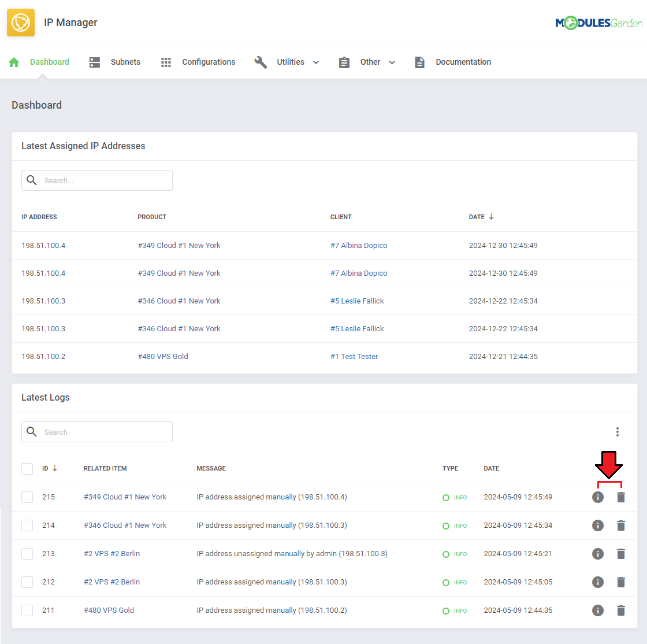Open the Other menu label
The height and width of the screenshot is (644, 647).
click(x=370, y=62)
